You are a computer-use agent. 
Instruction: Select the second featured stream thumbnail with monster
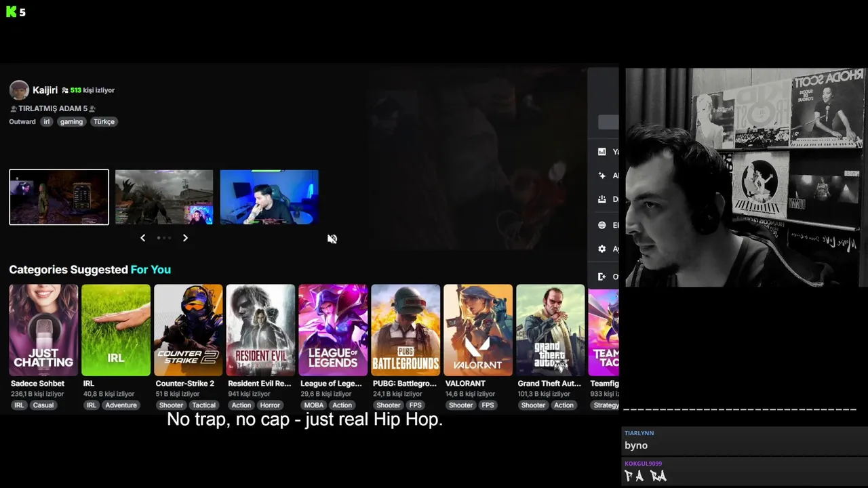click(164, 197)
